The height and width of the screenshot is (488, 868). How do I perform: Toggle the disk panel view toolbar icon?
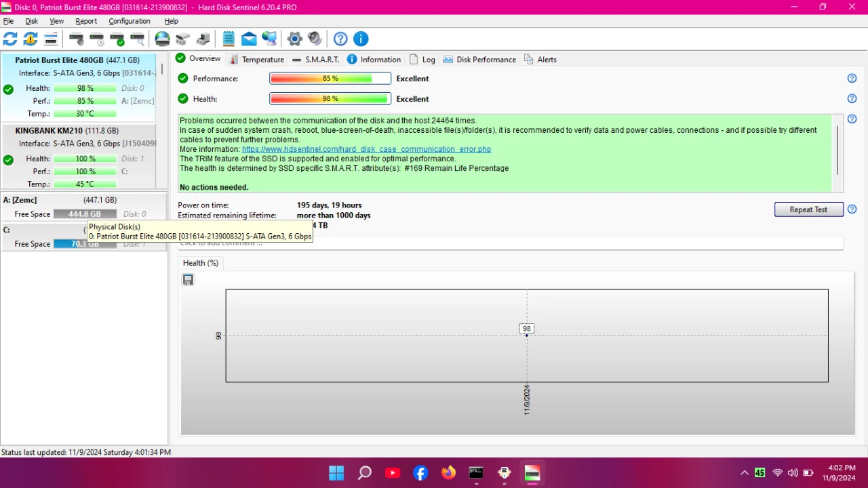coord(51,39)
